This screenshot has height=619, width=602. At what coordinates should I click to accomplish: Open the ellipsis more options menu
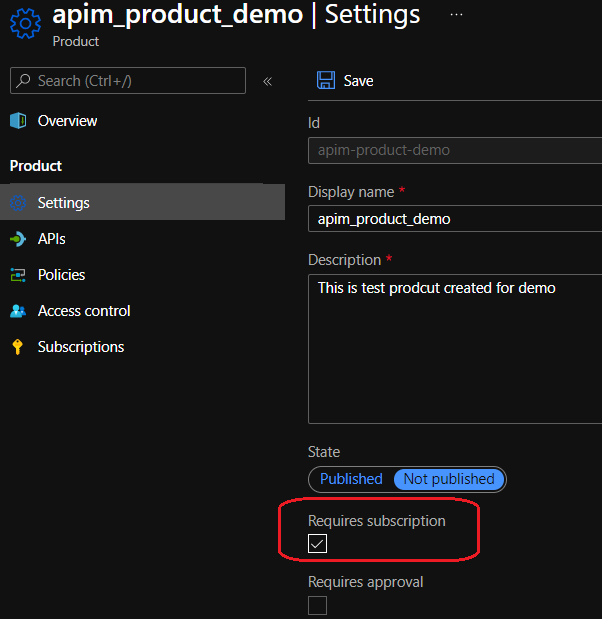pyautogui.click(x=456, y=15)
